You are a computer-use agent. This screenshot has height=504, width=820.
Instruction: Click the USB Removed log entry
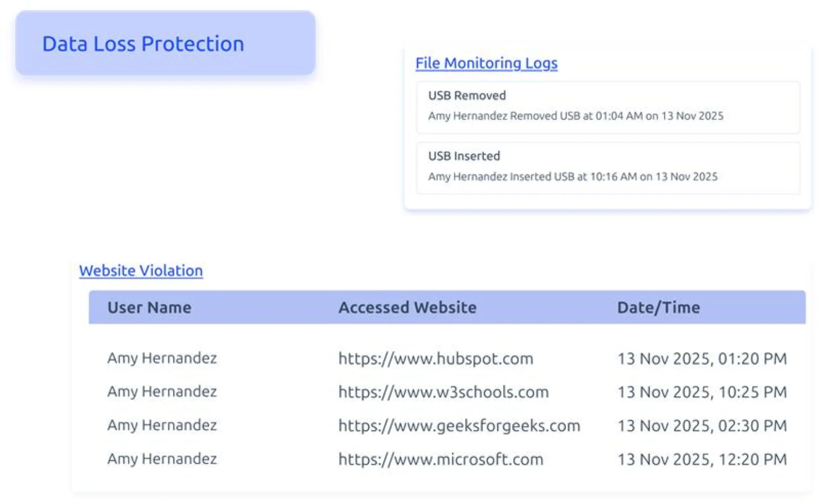[x=607, y=107]
